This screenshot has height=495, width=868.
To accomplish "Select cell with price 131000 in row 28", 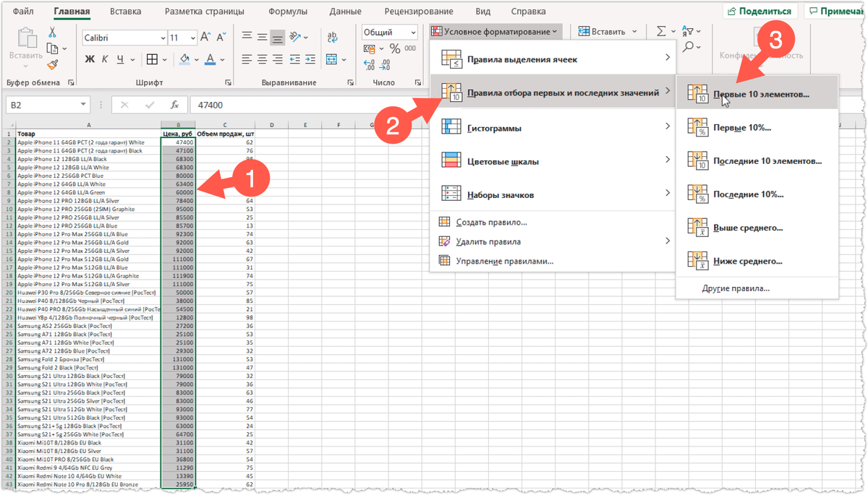I will tap(177, 359).
